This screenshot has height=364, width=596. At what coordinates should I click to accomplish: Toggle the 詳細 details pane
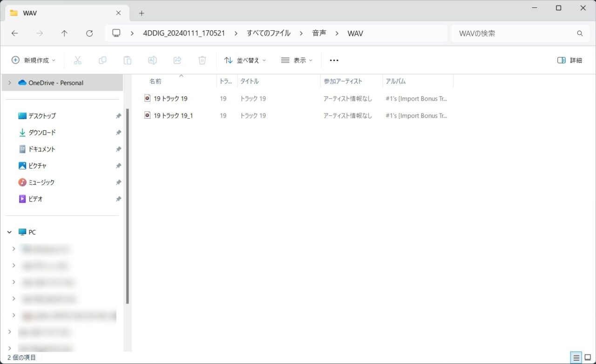tap(569, 60)
